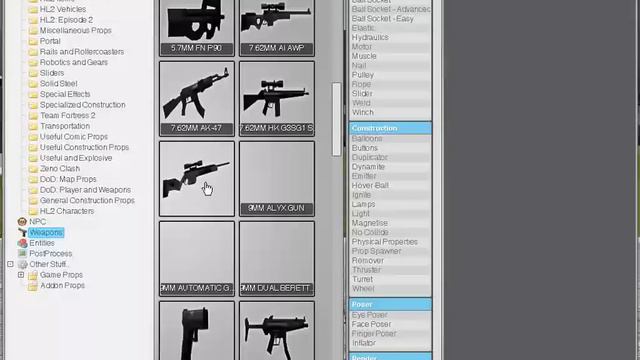Choose the Thruster tool
640x360 pixels.
pos(367,270)
